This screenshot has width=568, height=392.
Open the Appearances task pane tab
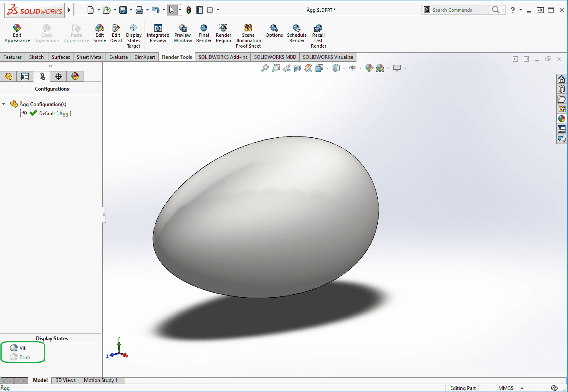point(562,119)
